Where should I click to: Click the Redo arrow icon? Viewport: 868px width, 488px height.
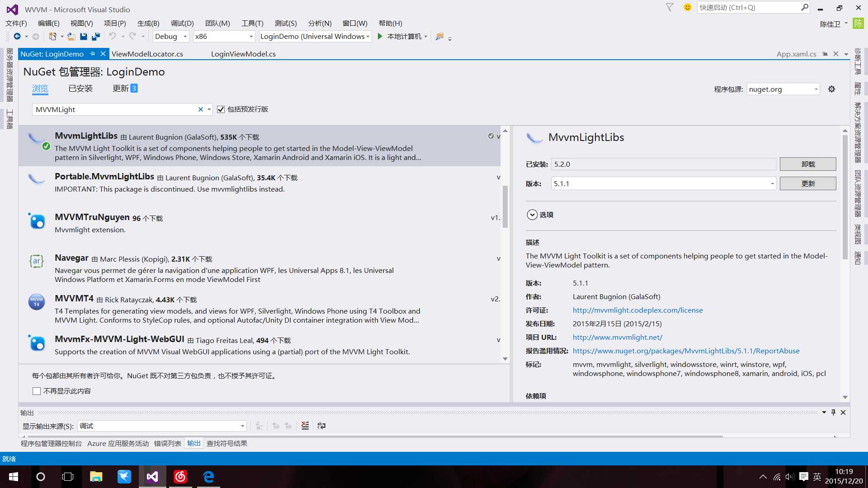(x=132, y=36)
